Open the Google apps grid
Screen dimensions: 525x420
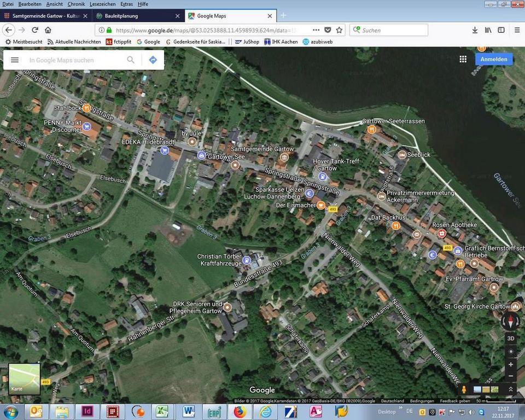(463, 59)
